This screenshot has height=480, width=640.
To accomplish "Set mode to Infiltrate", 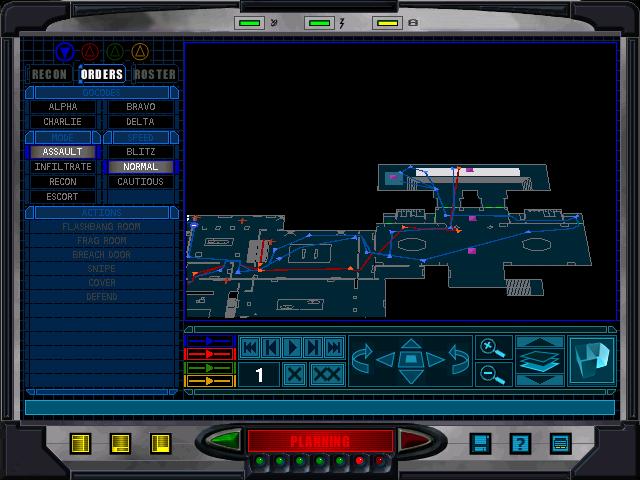I will (63, 167).
